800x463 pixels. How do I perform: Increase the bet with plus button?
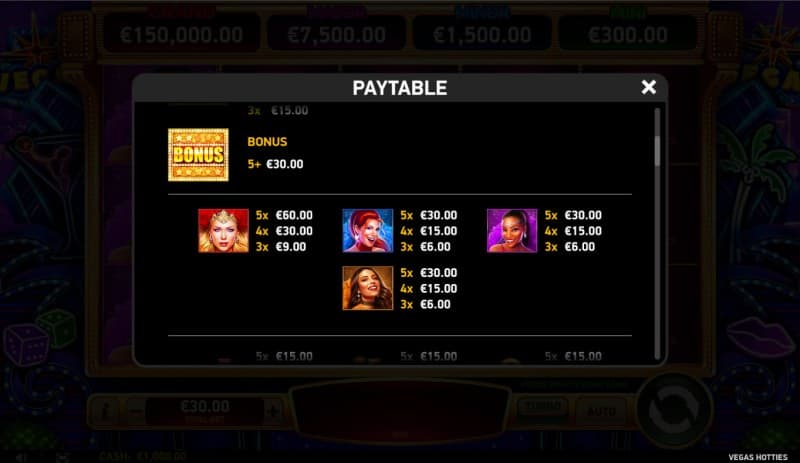(x=273, y=410)
